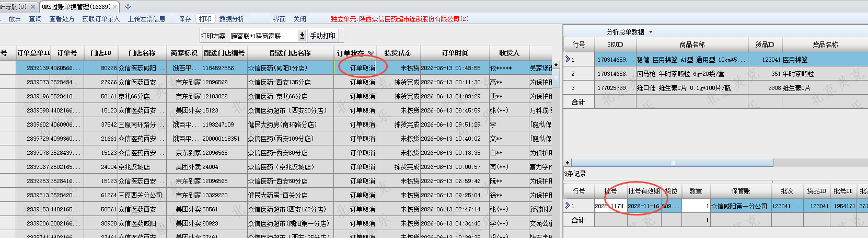The width and height of the screenshot is (868, 238).
Task: Click the 订单时间 column header
Action: tap(455, 53)
